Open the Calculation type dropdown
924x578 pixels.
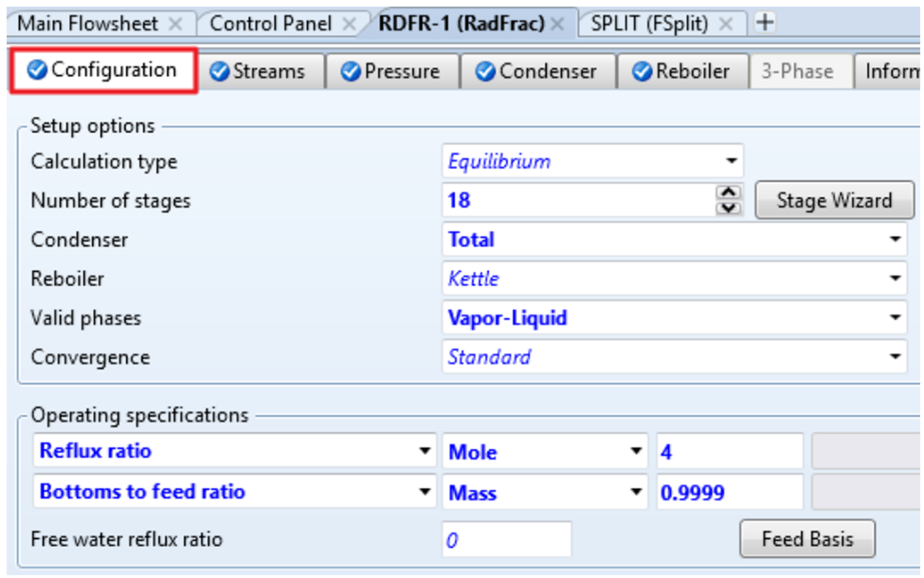pos(731,162)
